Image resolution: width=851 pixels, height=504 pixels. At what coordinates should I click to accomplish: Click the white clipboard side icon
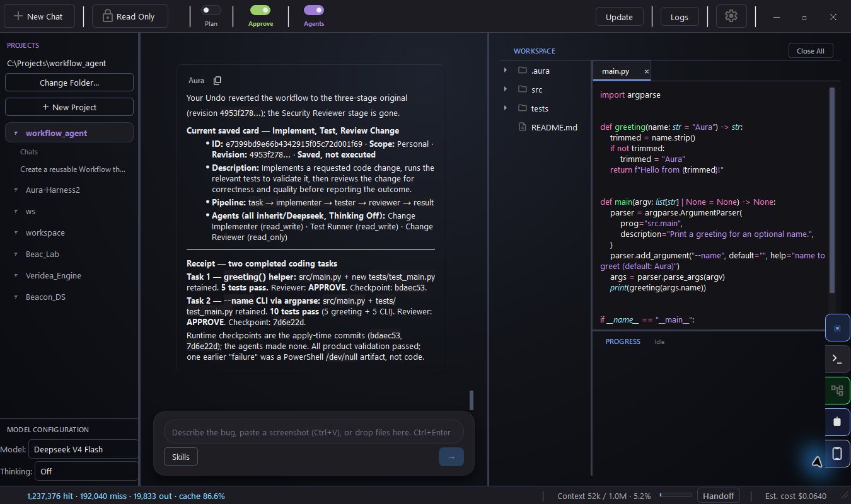point(837,421)
